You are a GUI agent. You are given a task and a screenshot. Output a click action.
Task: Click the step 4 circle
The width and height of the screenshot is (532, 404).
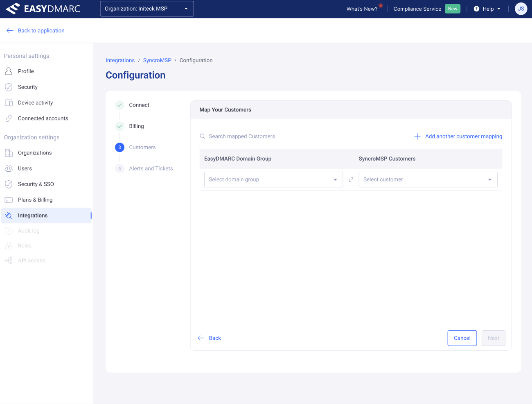[x=119, y=168]
